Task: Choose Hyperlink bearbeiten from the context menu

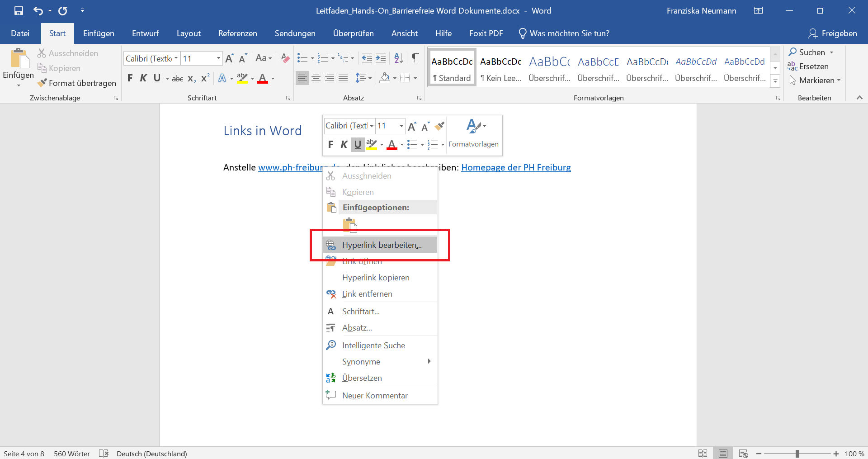Action: click(382, 245)
